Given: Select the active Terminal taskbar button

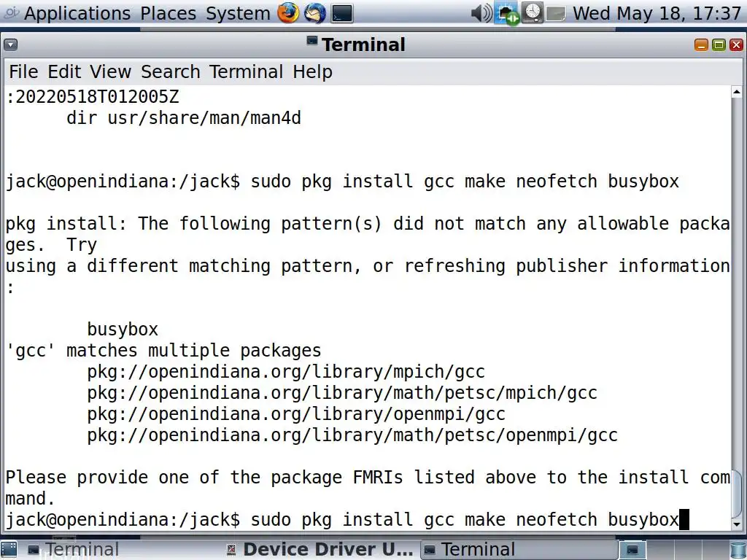Looking at the screenshot, I should click(519, 550).
